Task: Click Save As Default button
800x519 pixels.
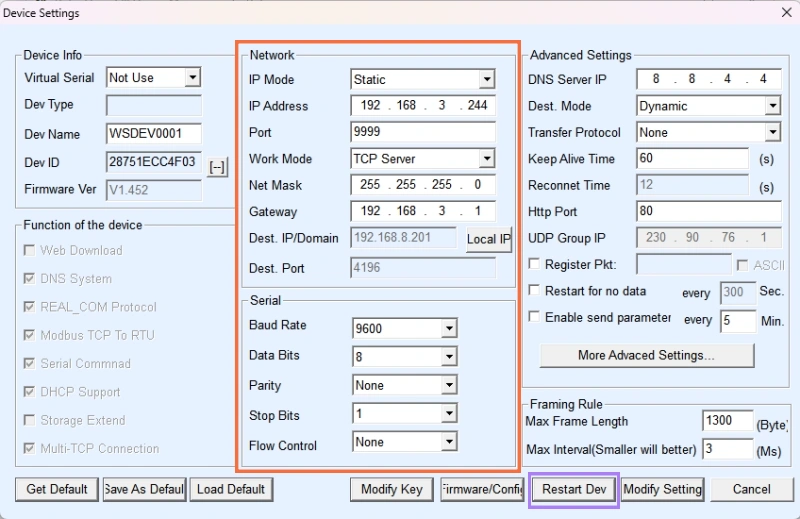Action: [x=144, y=489]
